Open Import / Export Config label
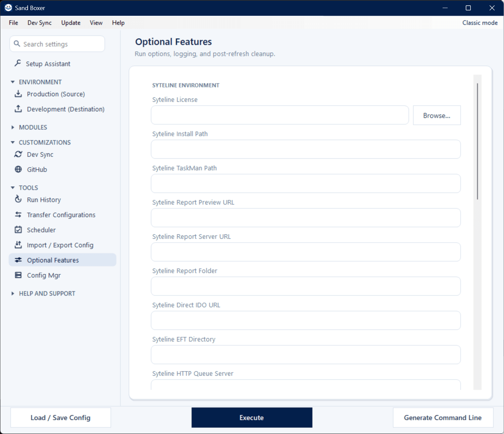 (x=60, y=245)
